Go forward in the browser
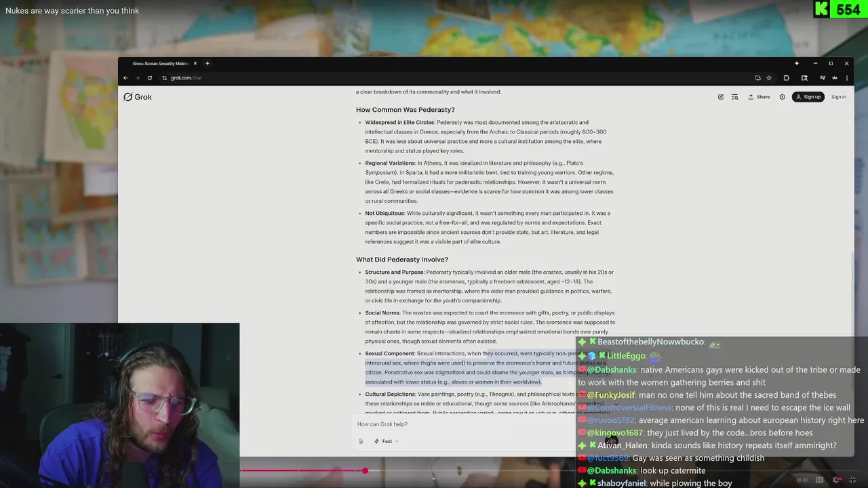The width and height of the screenshot is (868, 488). pos(137,78)
